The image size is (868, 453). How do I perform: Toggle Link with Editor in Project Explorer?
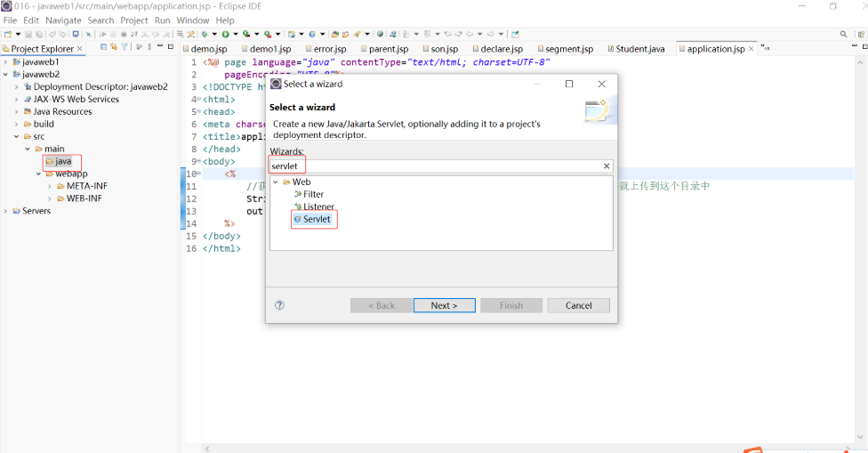click(x=114, y=47)
